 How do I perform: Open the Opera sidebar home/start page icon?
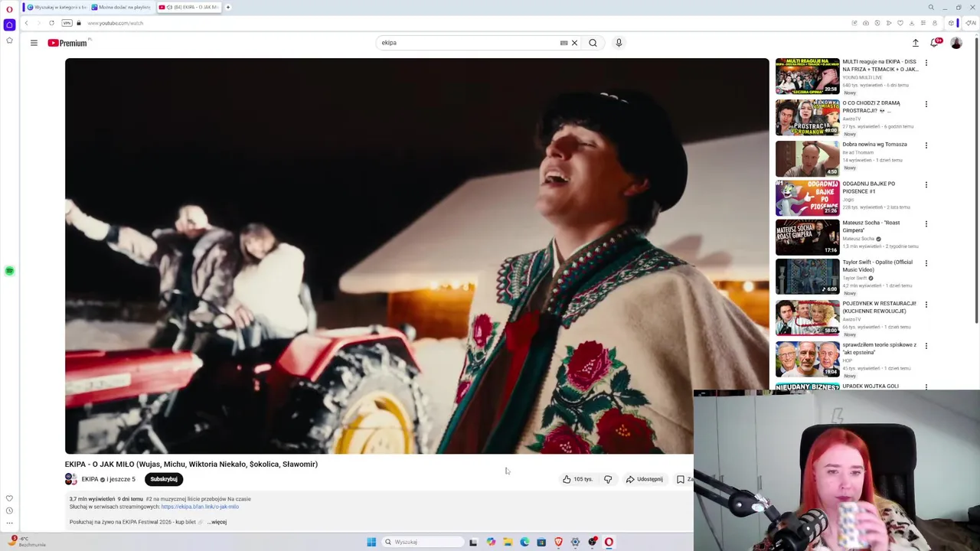(9, 24)
